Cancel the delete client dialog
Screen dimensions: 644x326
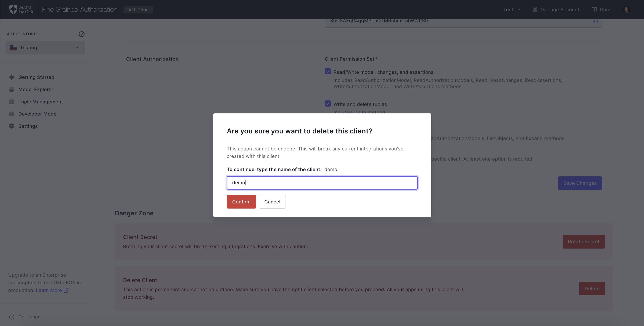272,202
